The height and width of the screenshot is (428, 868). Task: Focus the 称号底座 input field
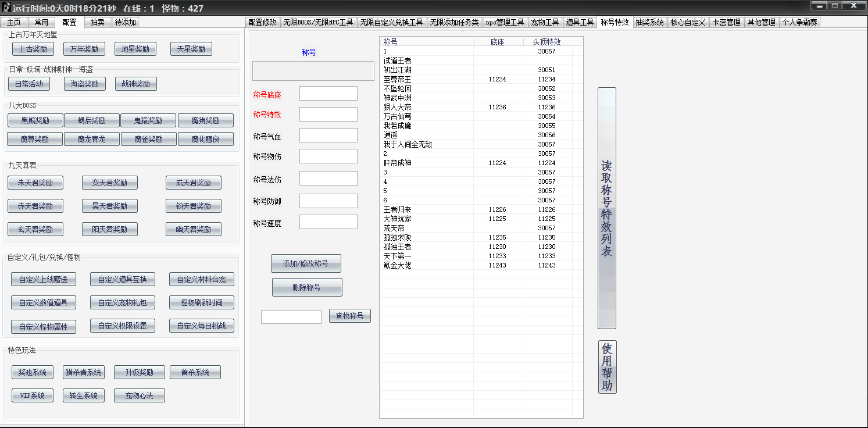pos(328,94)
